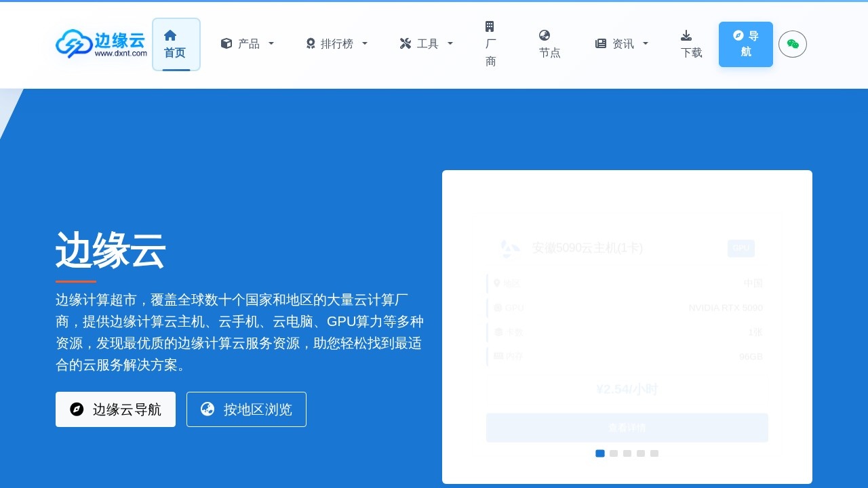Click the 边缘云导航 button

coord(115,409)
